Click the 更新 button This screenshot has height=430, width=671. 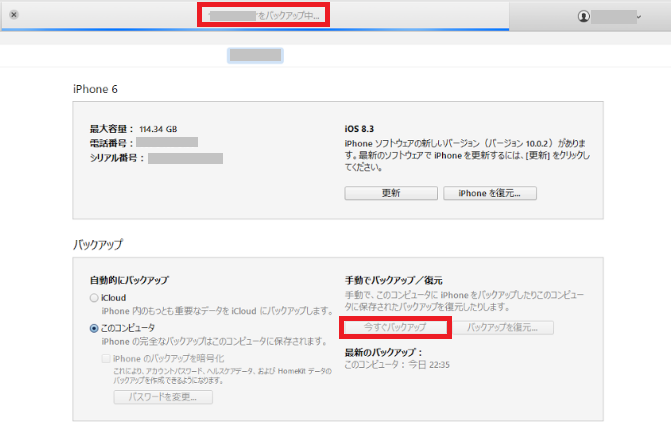(391, 193)
